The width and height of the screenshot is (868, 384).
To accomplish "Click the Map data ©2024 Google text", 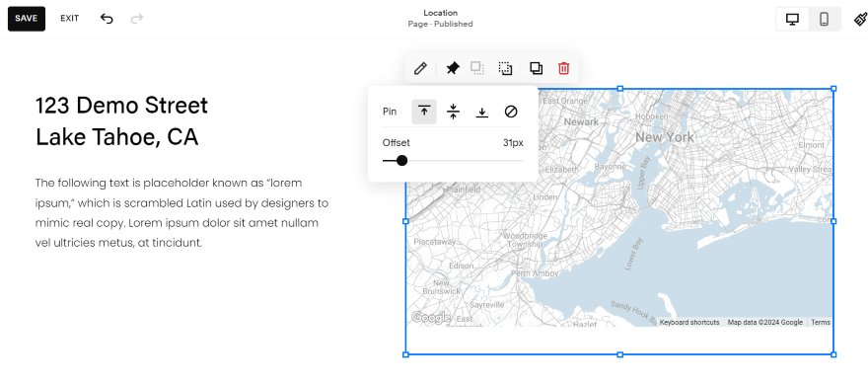I will pyautogui.click(x=765, y=323).
